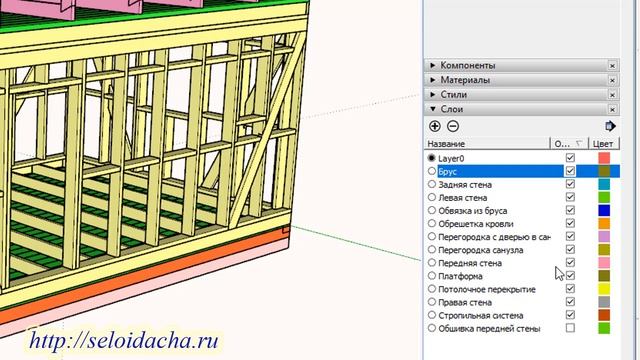This screenshot has width=640, height=360.
Task: Change the Передняя стена pink swatch
Action: [x=604, y=263]
